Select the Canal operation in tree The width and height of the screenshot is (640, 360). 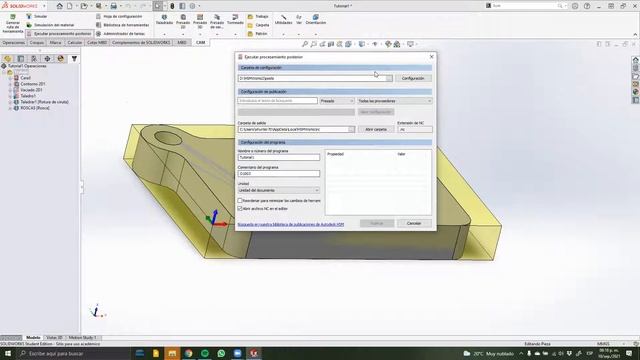point(25,78)
